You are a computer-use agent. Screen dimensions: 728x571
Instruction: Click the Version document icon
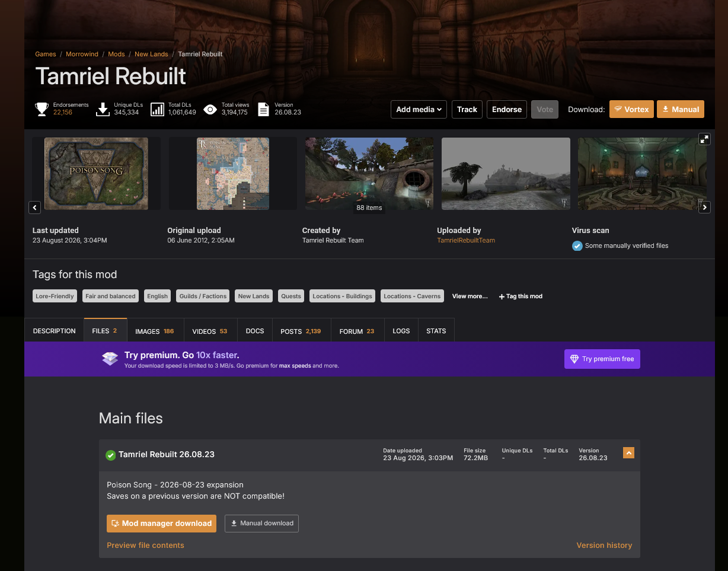coord(264,109)
